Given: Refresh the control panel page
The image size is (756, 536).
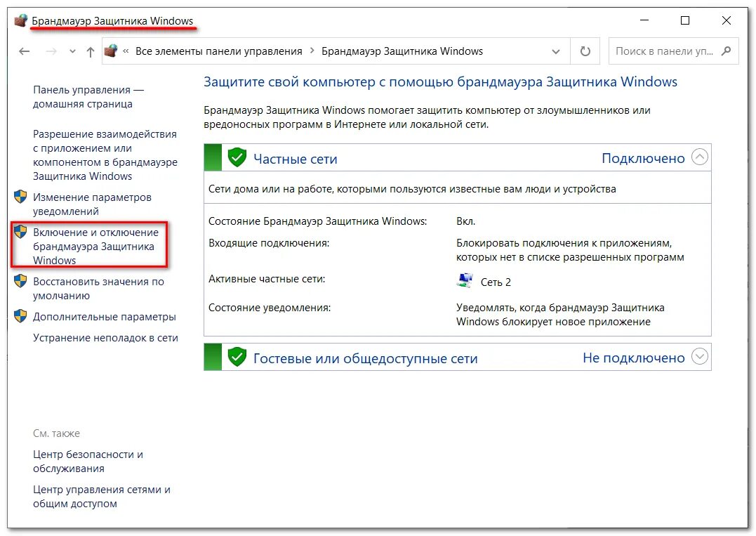Looking at the screenshot, I should 585,51.
